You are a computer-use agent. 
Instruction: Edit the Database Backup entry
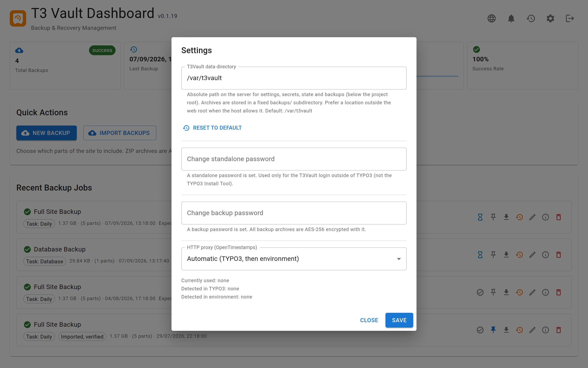pos(532,255)
